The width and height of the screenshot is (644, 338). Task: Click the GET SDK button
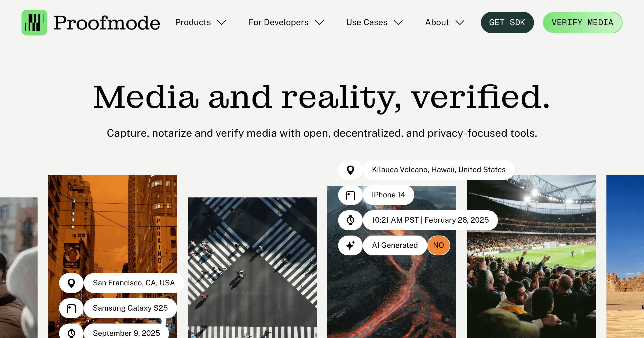tap(507, 23)
